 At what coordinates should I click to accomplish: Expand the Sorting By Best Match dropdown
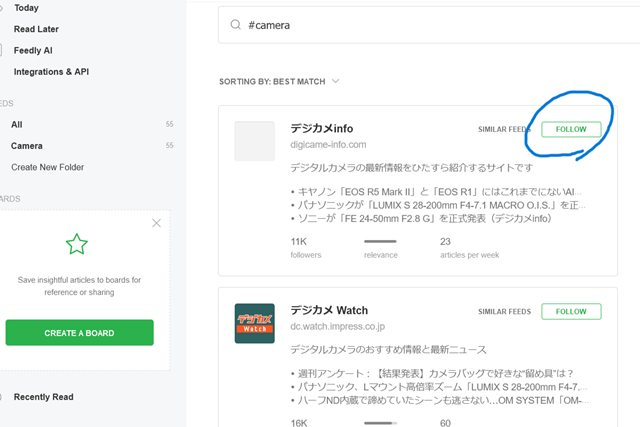[279, 82]
